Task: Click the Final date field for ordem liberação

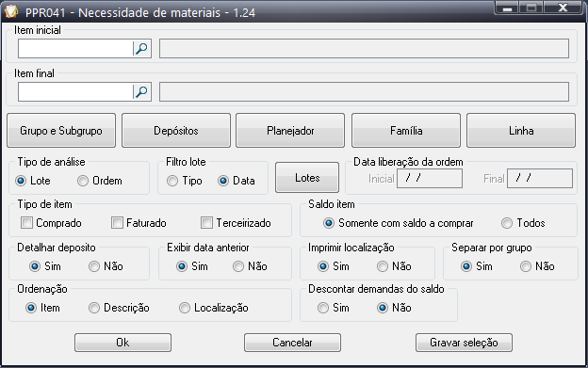Action: (x=540, y=178)
